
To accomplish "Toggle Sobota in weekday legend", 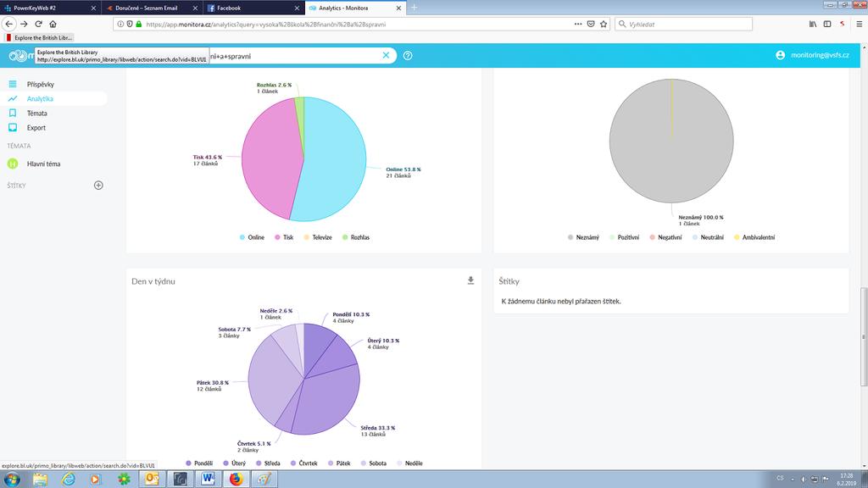I will click(374, 463).
